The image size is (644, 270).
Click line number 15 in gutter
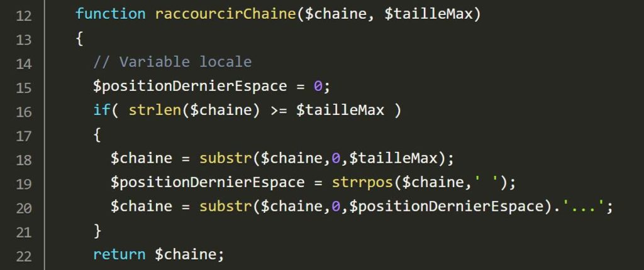(23, 87)
